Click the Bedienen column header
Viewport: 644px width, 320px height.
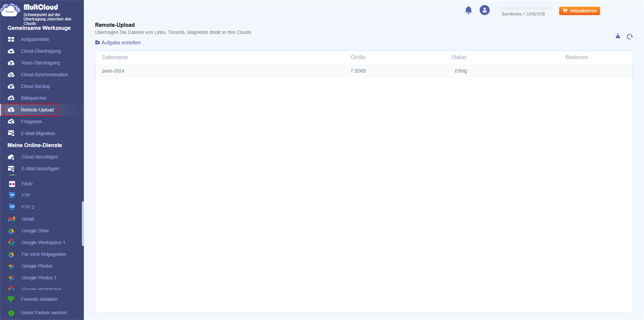pyautogui.click(x=576, y=57)
